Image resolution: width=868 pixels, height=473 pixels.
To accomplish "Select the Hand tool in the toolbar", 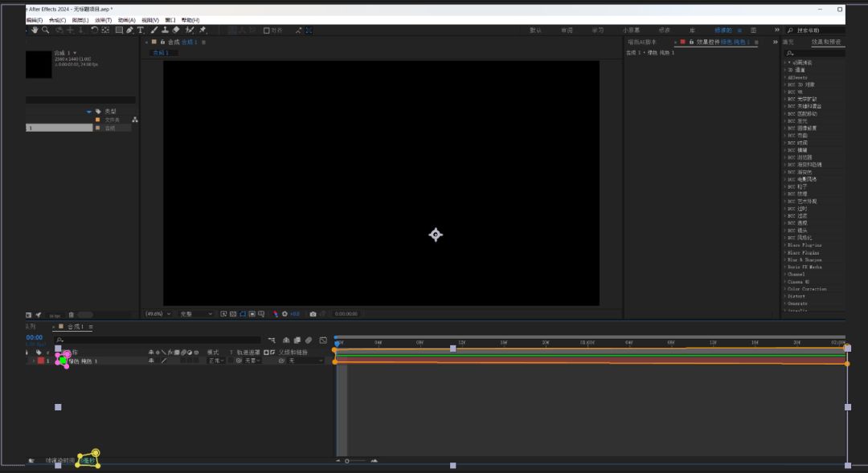I will point(35,31).
